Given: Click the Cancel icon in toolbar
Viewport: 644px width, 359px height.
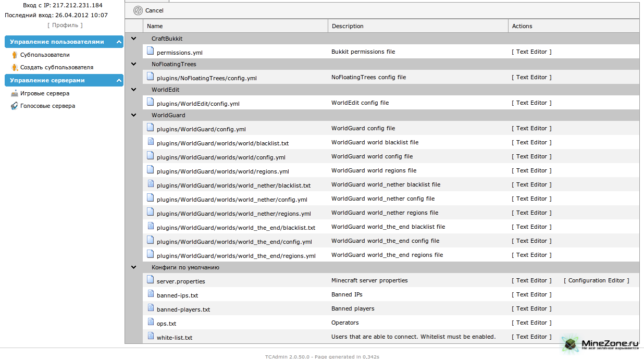Looking at the screenshot, I should tap(138, 10).
